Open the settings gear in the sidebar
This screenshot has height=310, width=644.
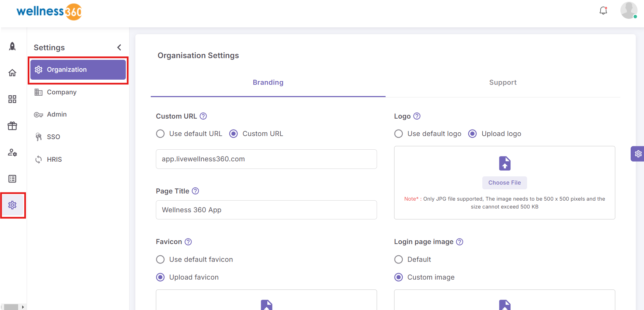(x=12, y=205)
